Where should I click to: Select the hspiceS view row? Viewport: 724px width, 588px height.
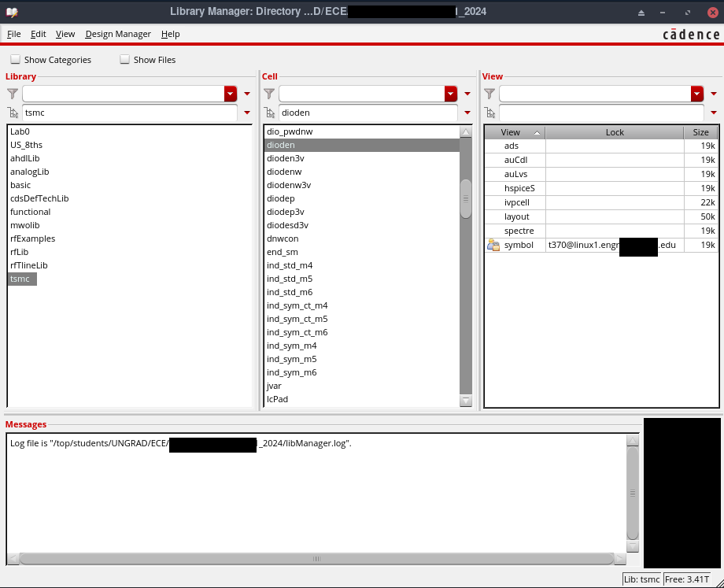601,188
